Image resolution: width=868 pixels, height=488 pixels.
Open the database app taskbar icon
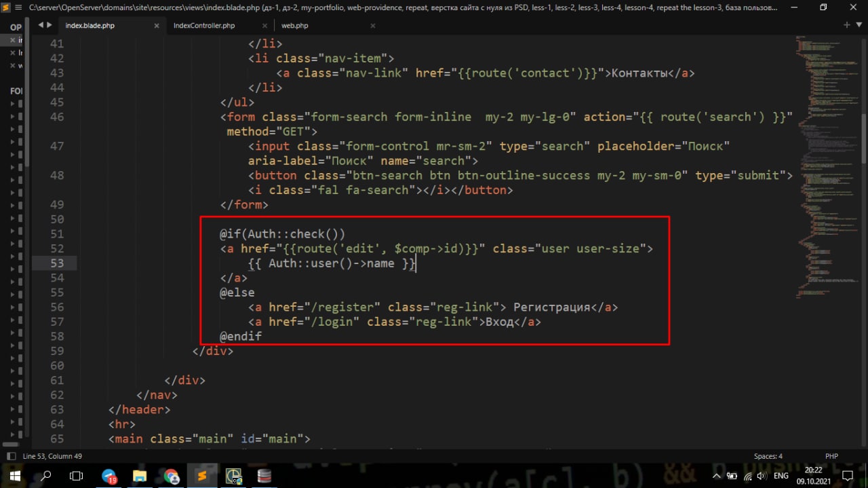(264, 476)
